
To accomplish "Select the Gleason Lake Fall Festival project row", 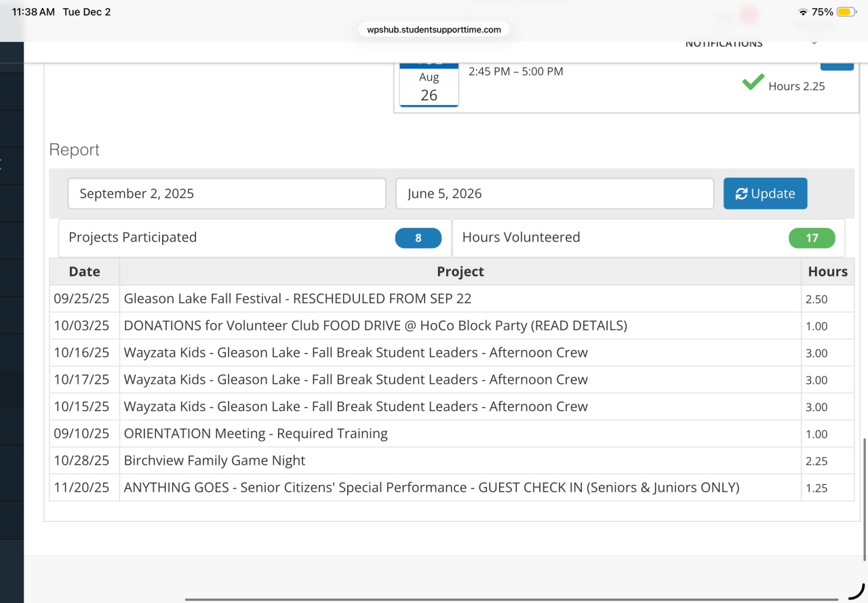I will pyautogui.click(x=297, y=298).
